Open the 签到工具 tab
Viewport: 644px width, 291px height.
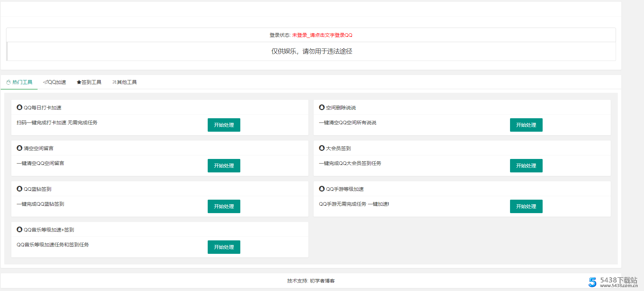(x=89, y=82)
